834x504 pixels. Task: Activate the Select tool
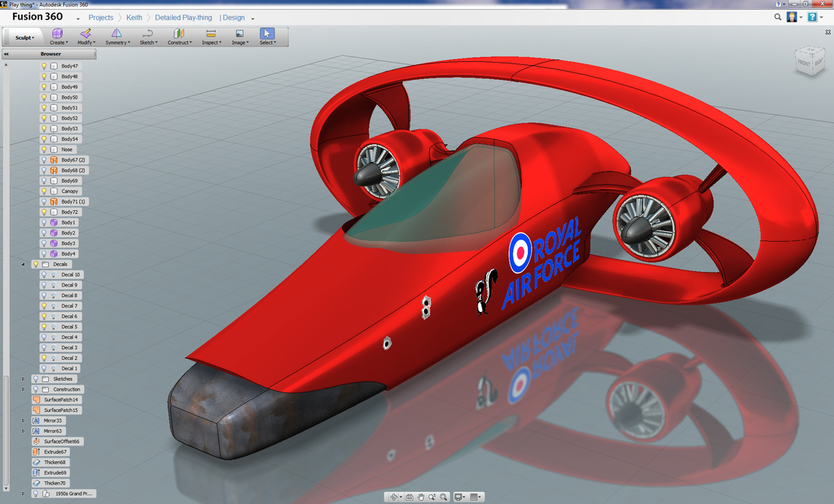click(x=267, y=37)
